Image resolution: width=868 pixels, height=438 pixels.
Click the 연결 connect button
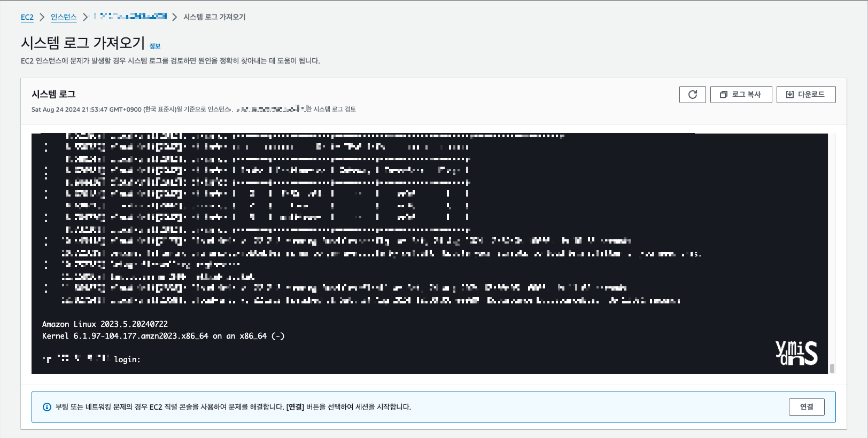tap(807, 407)
